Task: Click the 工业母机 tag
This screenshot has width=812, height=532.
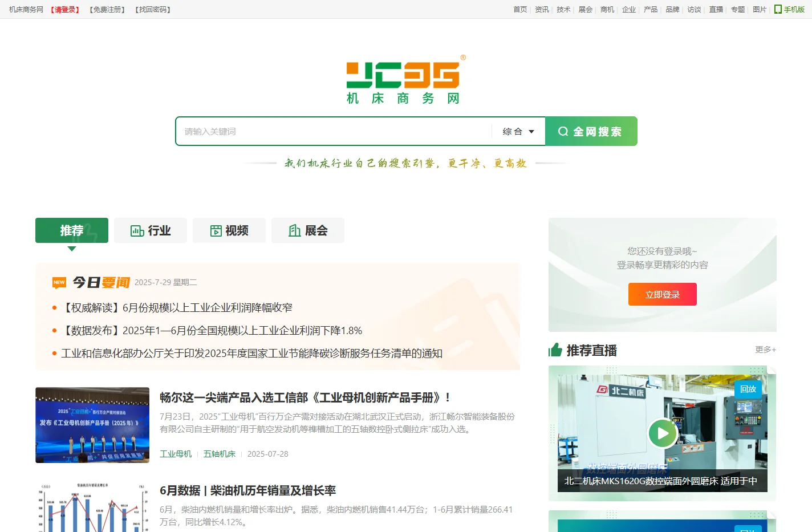Action: [176, 454]
